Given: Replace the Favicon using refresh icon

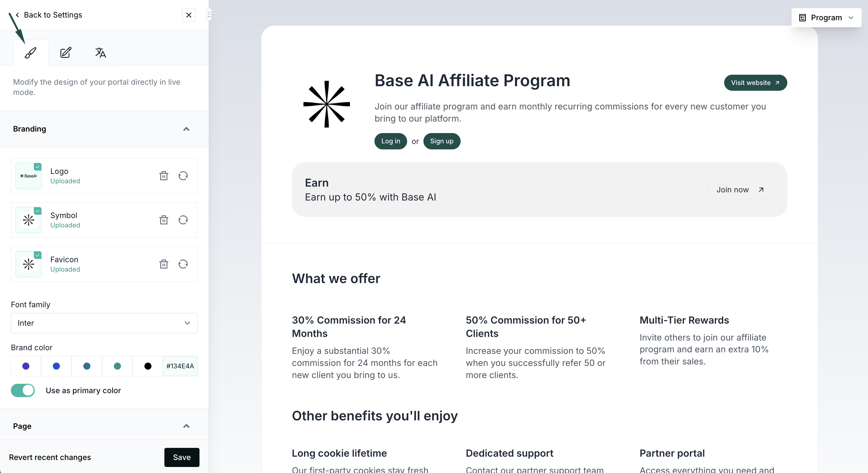Looking at the screenshot, I should point(183,264).
